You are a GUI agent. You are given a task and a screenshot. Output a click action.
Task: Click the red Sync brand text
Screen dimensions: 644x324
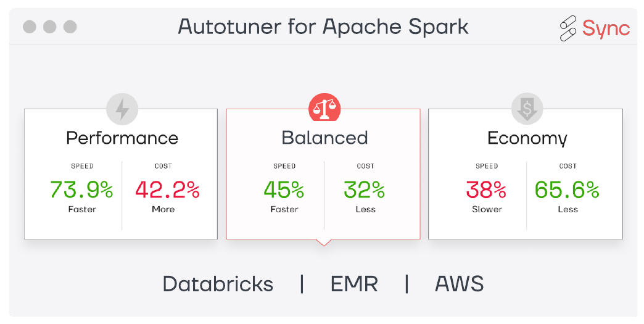[606, 28]
